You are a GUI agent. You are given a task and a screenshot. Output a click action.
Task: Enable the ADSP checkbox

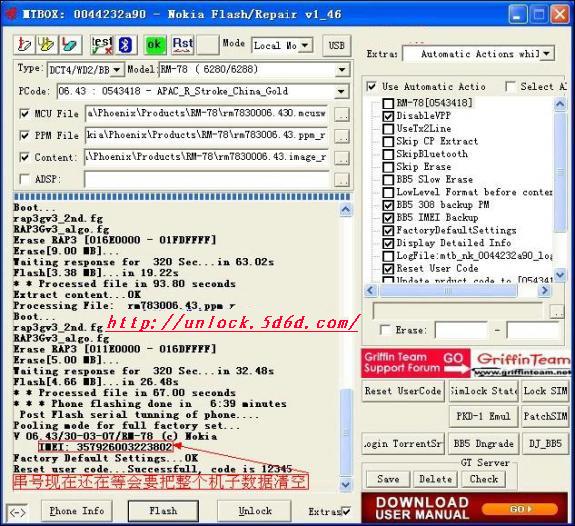coord(24,179)
